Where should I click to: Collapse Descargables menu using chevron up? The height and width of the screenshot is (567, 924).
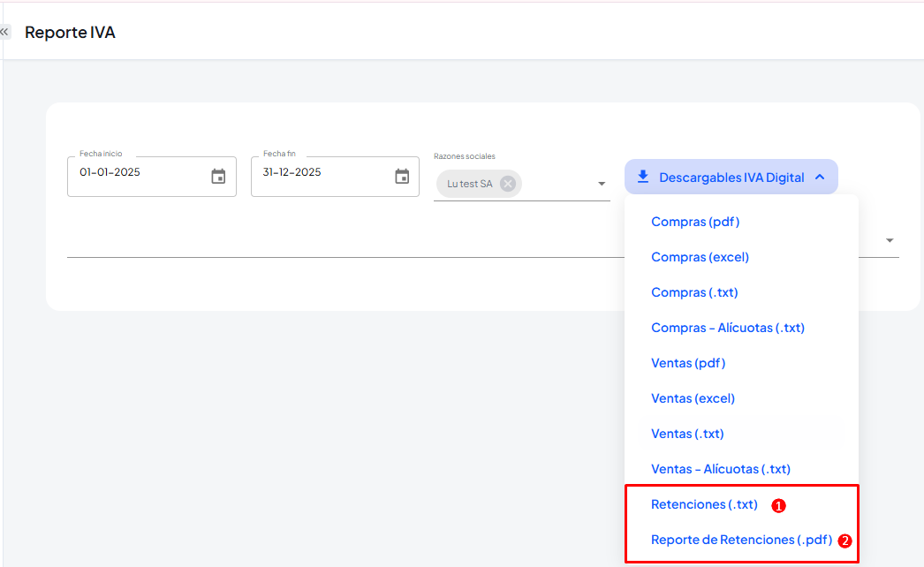click(x=820, y=178)
